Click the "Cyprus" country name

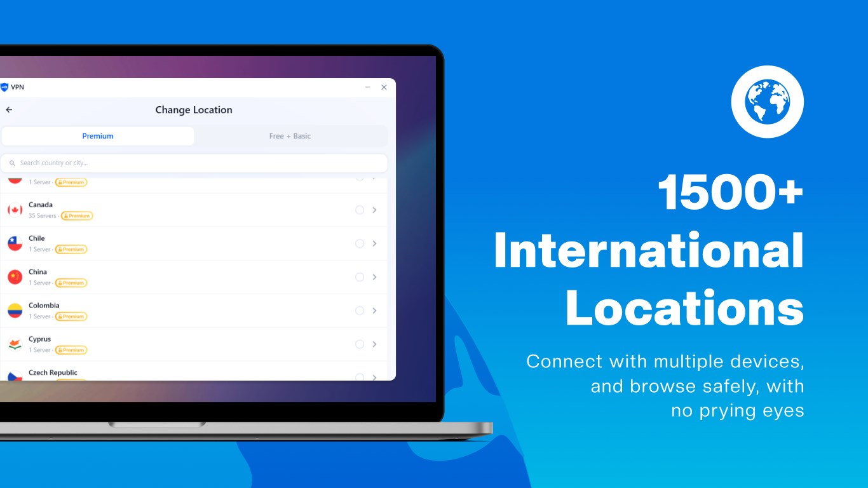40,339
